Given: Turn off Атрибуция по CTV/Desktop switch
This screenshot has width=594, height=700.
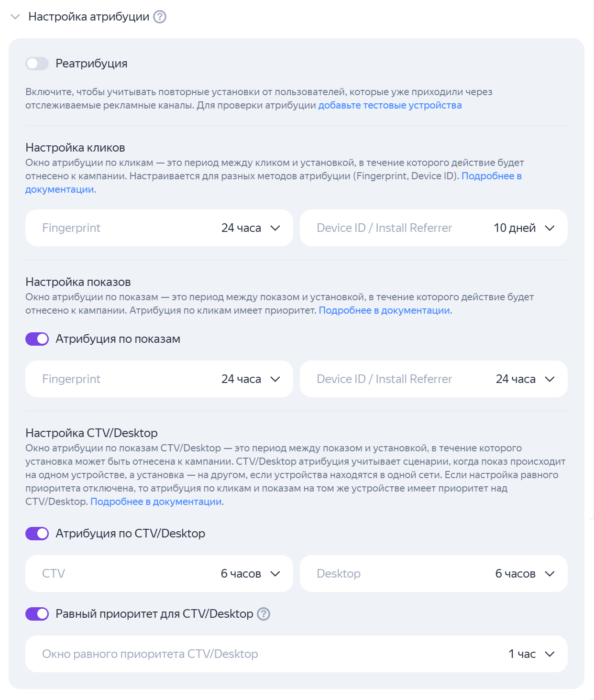Looking at the screenshot, I should pyautogui.click(x=37, y=534).
